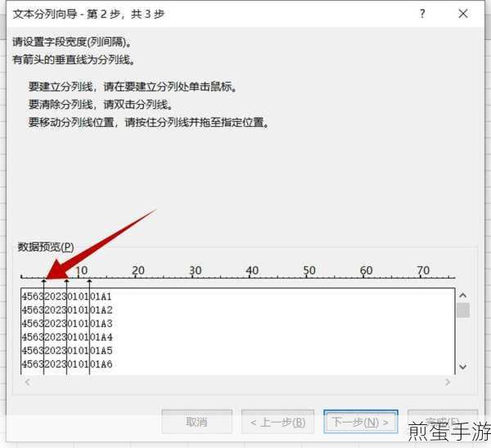This screenshot has width=491, height=448.
Task: Click preview row ending in A2
Action: point(67,310)
